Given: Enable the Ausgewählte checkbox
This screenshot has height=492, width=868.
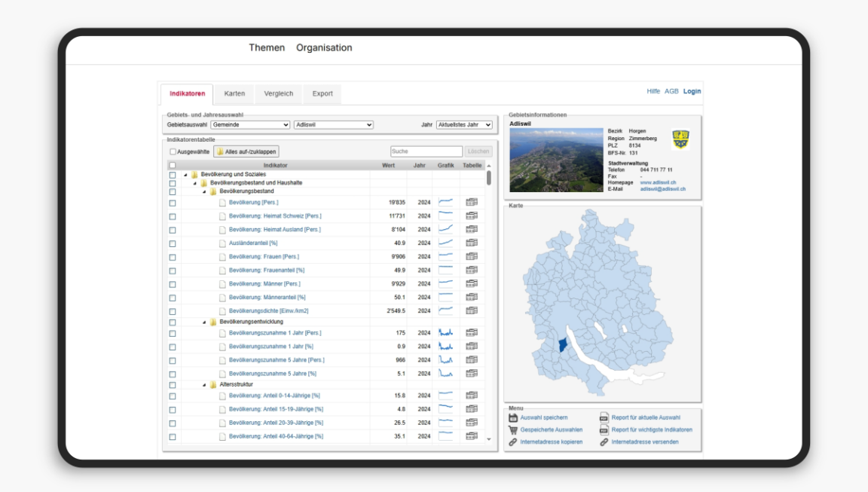Looking at the screenshot, I should tap(173, 151).
